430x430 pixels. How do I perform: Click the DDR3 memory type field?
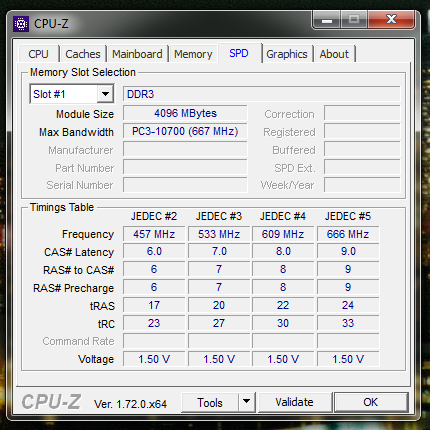262,94
